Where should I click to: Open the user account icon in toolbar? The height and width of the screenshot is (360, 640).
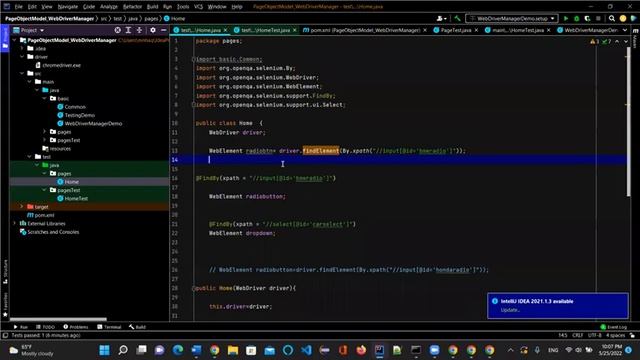(441, 18)
